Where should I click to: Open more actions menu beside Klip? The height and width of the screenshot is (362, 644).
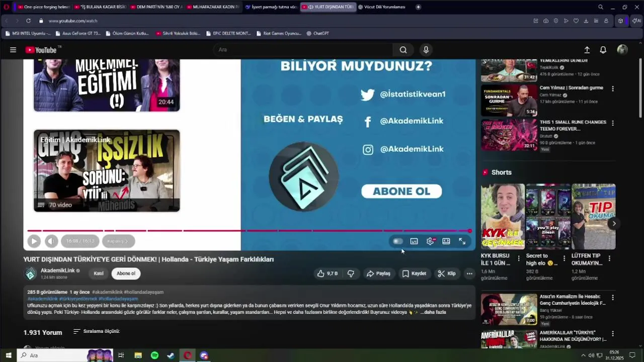click(x=469, y=274)
